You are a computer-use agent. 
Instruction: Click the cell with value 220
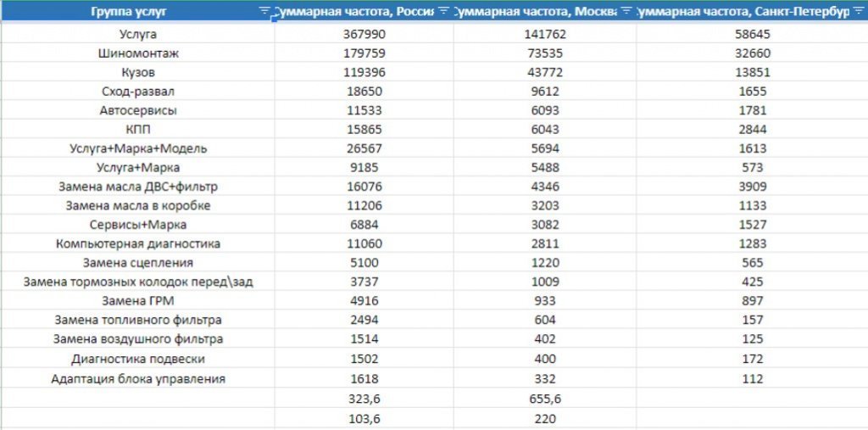click(x=545, y=418)
